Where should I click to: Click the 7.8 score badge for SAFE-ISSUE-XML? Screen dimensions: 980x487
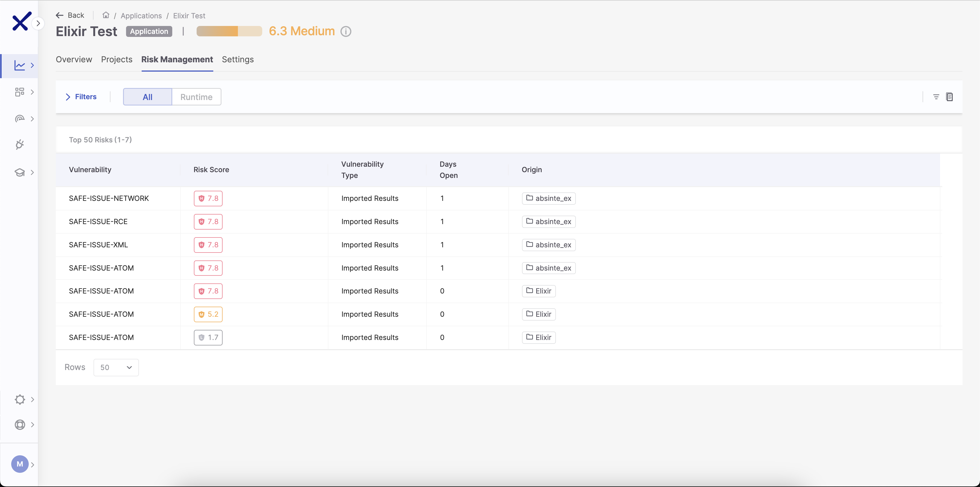208,245
